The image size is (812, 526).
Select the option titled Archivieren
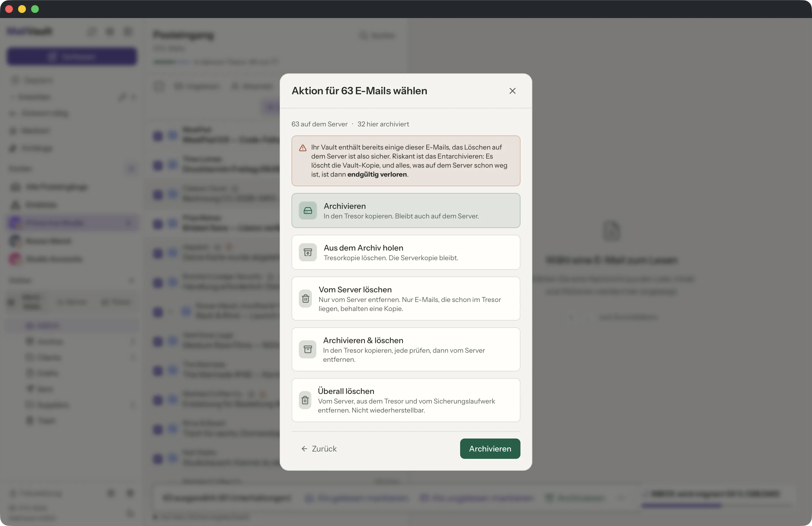tap(406, 211)
